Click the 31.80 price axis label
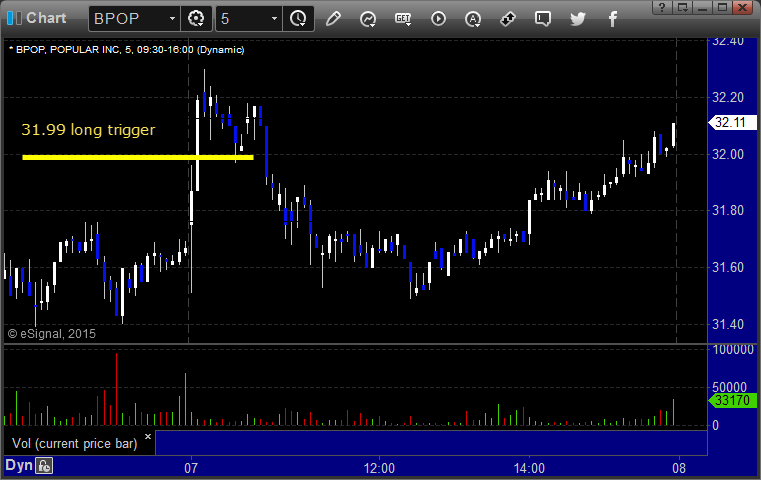 pyautogui.click(x=728, y=211)
